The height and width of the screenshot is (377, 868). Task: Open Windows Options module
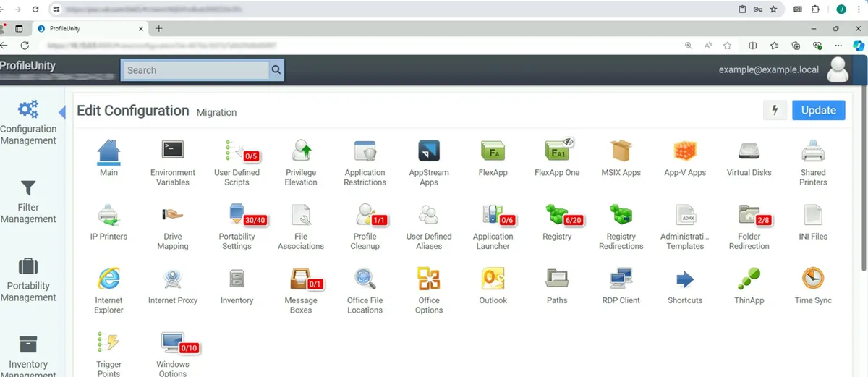click(x=173, y=354)
